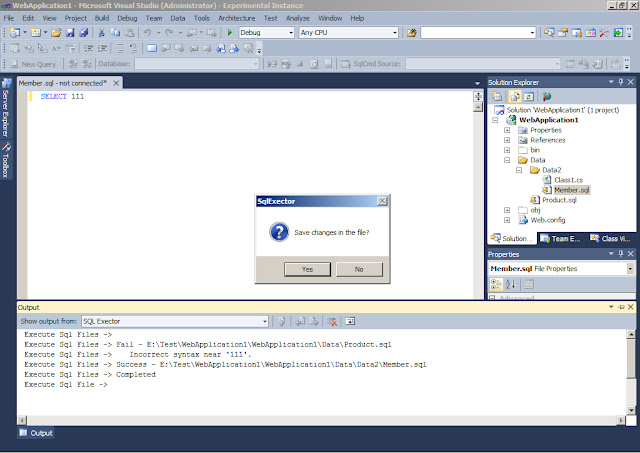The height and width of the screenshot is (453, 640).
Task: Open the Architecture menu
Action: (237, 18)
